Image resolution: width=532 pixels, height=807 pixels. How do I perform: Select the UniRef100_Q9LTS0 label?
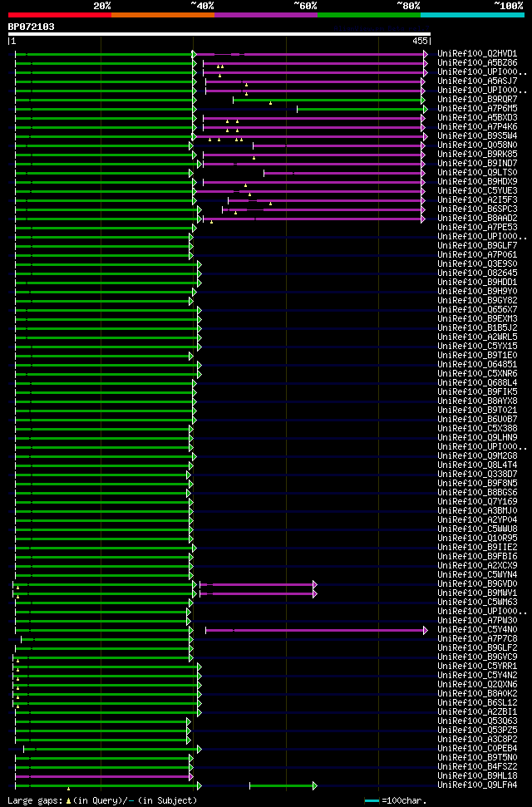point(477,172)
